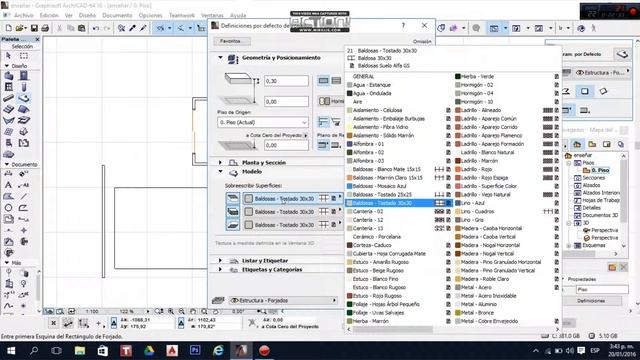Choose Cantería - 12 from surface list
The width and height of the screenshot is (640, 360).
(x=368, y=220)
